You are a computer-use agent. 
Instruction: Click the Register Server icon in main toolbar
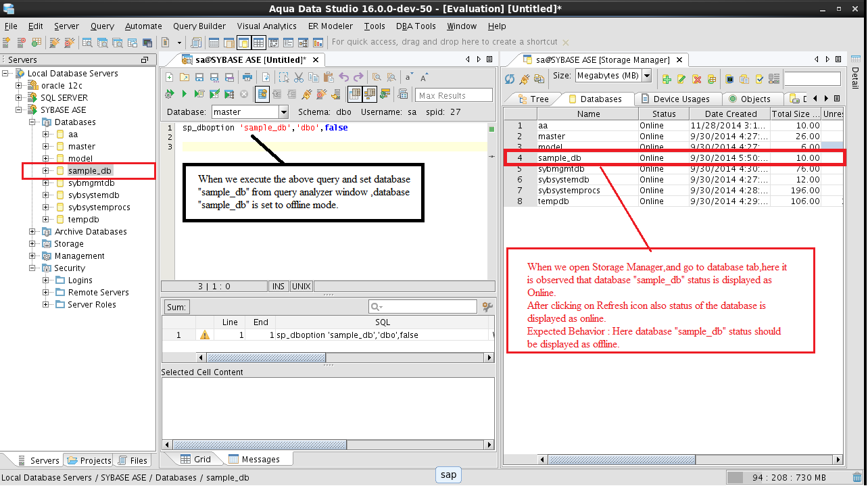point(6,42)
